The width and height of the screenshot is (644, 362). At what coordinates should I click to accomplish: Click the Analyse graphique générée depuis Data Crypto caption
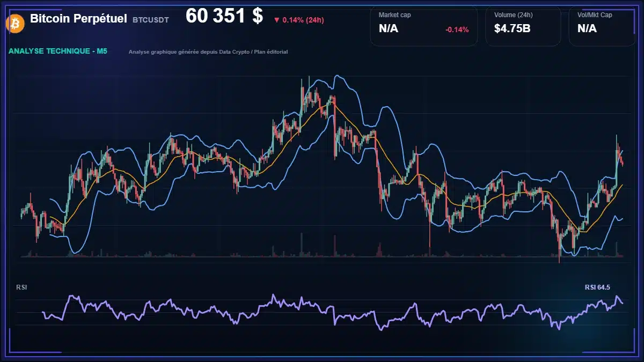(208, 52)
